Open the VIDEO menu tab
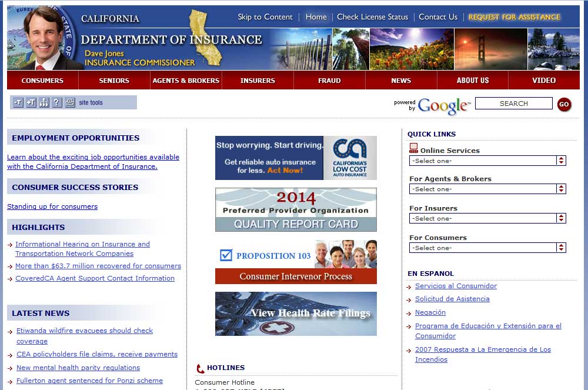Viewport: 588px width, 390px height. [x=544, y=80]
